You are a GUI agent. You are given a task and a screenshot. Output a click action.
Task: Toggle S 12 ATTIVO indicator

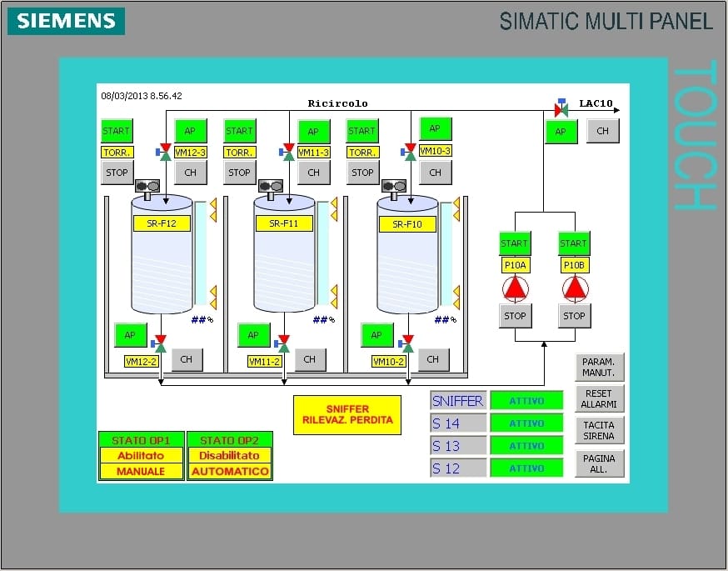(526, 468)
